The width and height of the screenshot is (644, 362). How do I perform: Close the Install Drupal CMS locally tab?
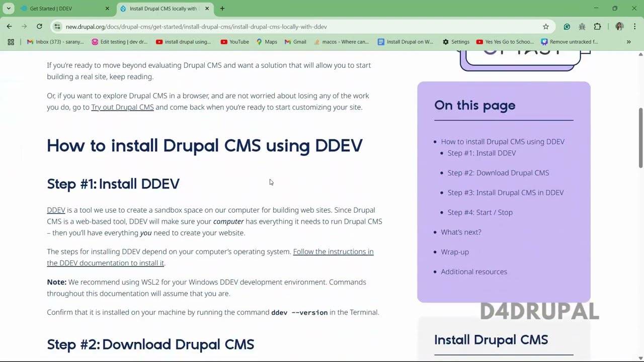pos(207,9)
